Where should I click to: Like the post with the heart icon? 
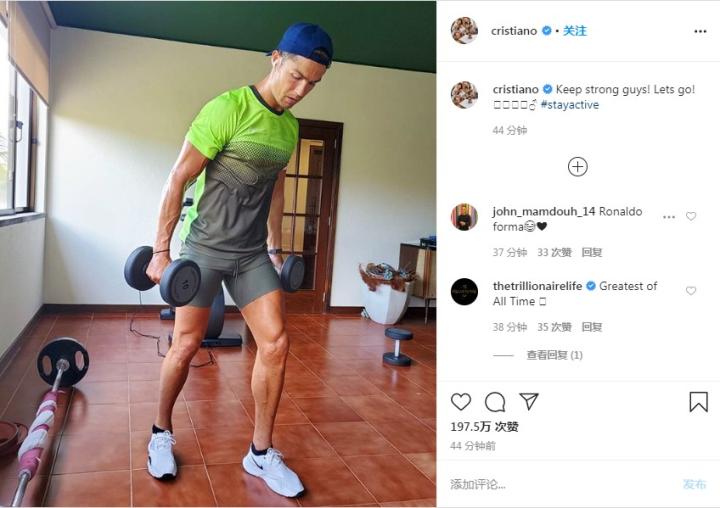click(x=461, y=402)
